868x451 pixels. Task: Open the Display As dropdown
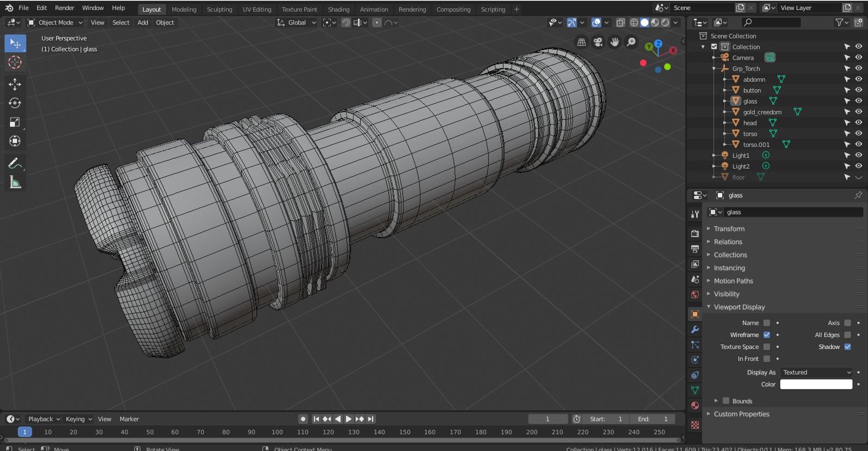click(816, 372)
